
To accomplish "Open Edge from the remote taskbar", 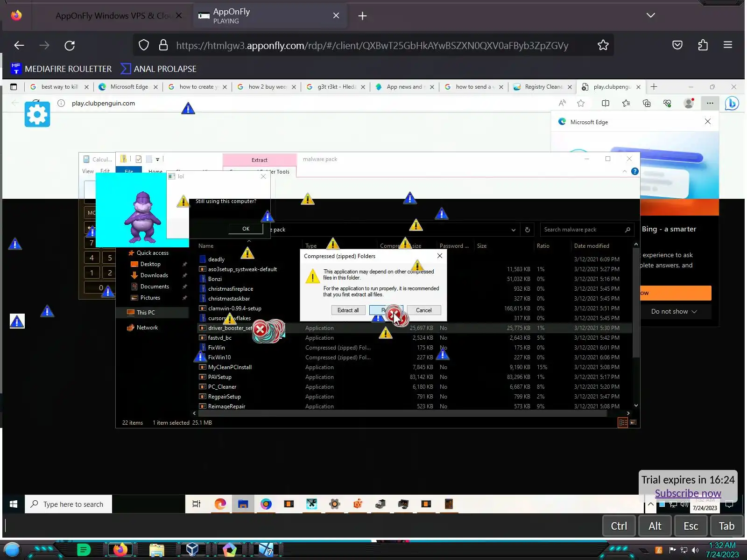I will coord(220,504).
